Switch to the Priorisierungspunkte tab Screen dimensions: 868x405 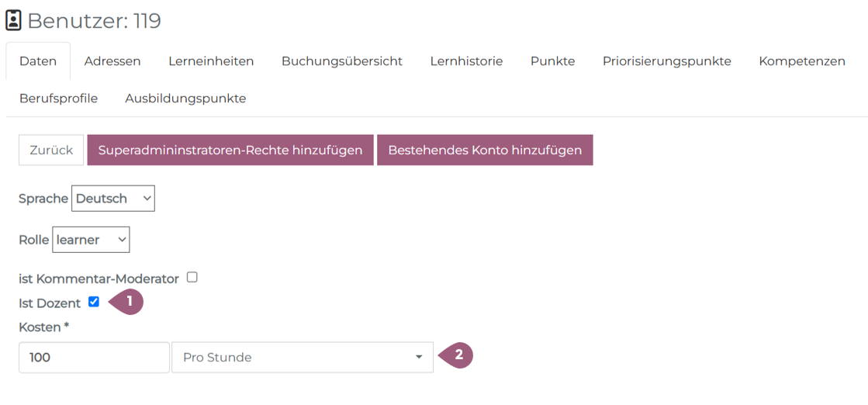point(666,61)
